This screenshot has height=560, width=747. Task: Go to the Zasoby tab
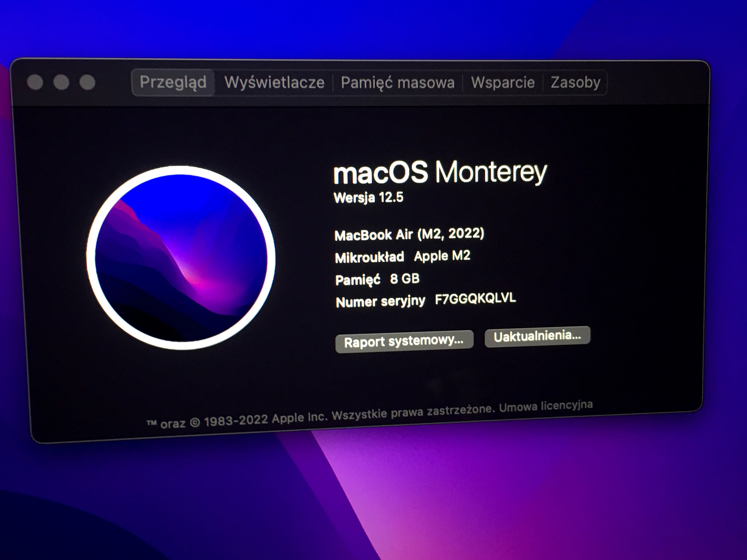[575, 83]
